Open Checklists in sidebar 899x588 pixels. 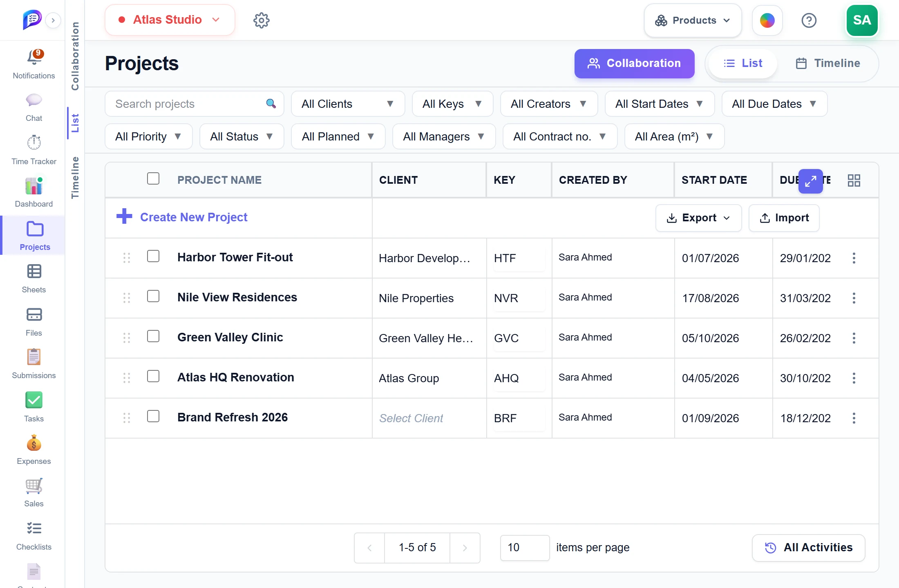[34, 528]
